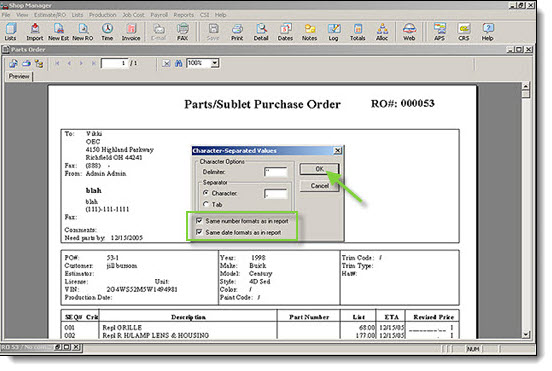Click the report scrollbar down arrow

[x=526, y=334]
